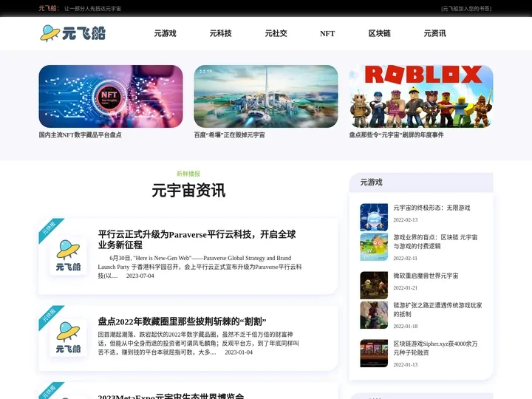532x399 pixels.
Task: Click the 2023-01-04 date text
Action: pos(239,352)
